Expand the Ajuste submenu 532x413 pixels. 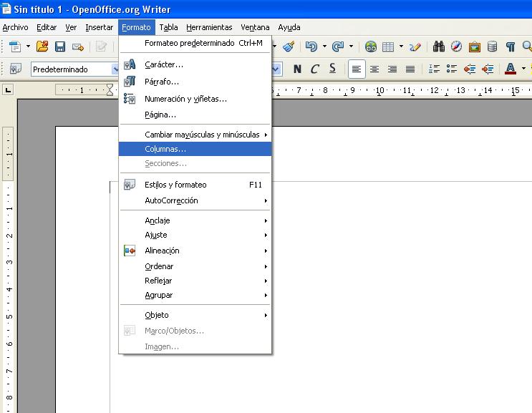(195, 235)
